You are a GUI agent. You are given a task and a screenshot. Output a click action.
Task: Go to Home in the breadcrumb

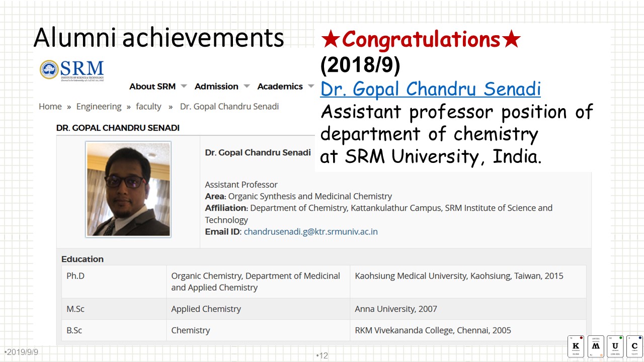(50, 107)
